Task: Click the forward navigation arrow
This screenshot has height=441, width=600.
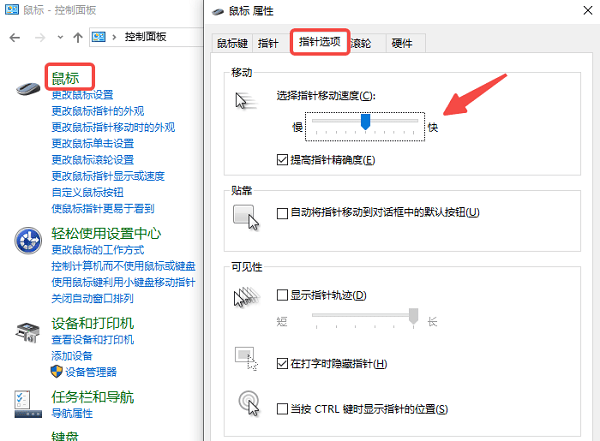Action: (x=40, y=38)
